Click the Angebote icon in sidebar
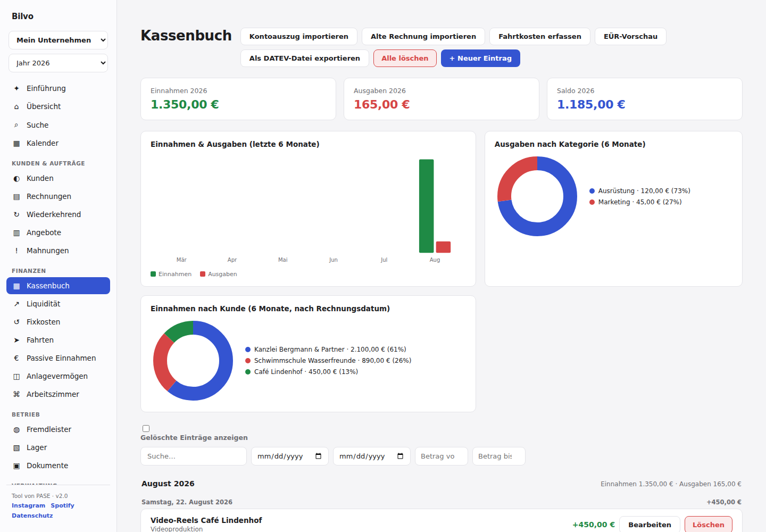The height and width of the screenshot is (532, 766). (x=16, y=232)
